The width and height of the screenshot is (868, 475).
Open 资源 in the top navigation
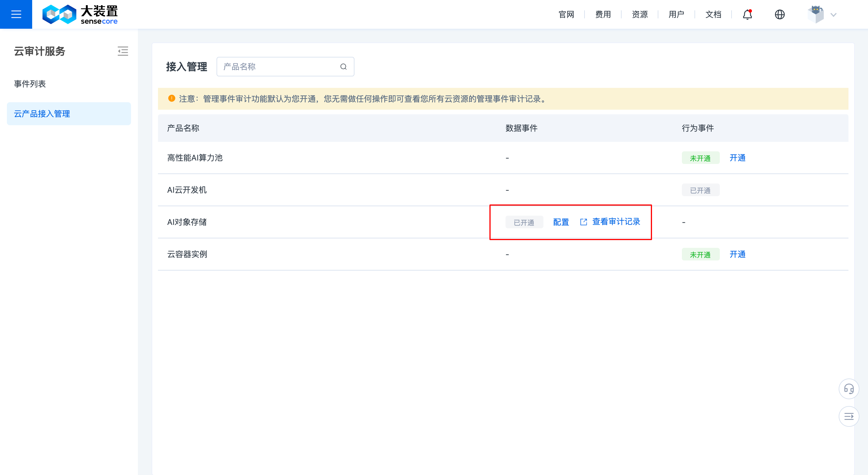click(x=640, y=14)
